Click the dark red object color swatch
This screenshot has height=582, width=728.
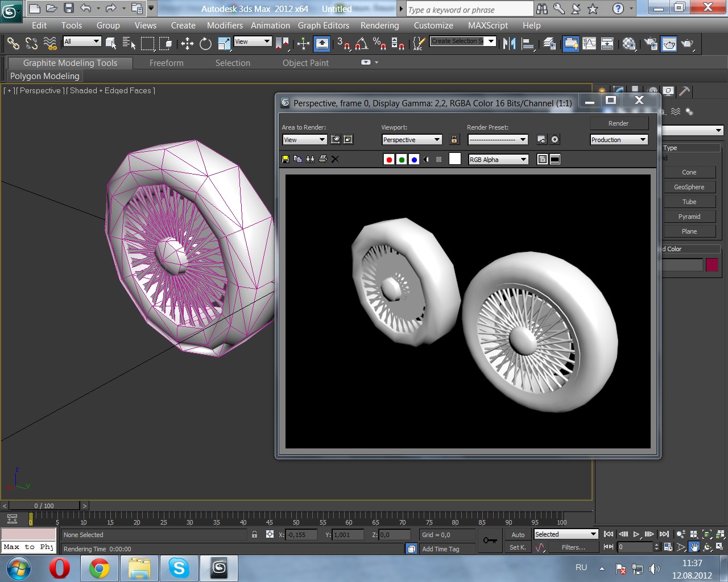(x=712, y=265)
